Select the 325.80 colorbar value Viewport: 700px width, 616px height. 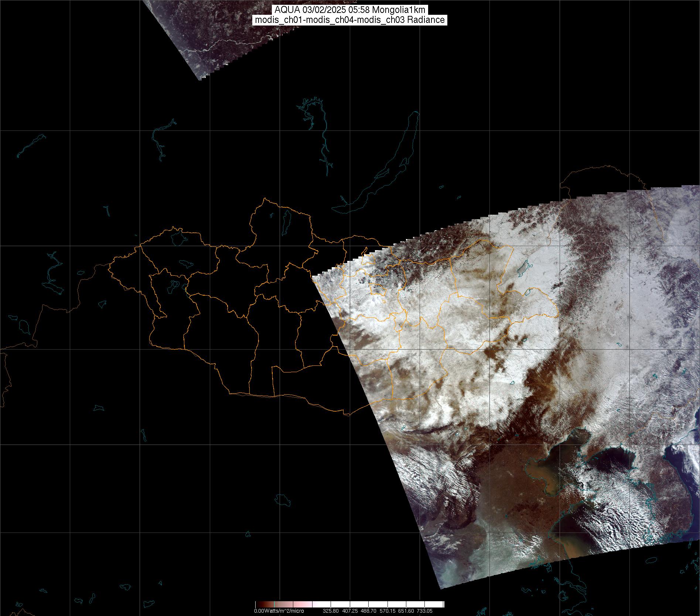pyautogui.click(x=331, y=611)
